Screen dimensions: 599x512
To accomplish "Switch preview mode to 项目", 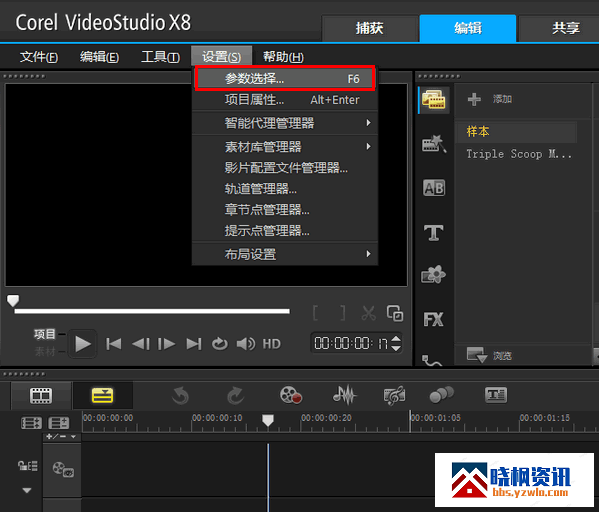I will pyautogui.click(x=45, y=334).
